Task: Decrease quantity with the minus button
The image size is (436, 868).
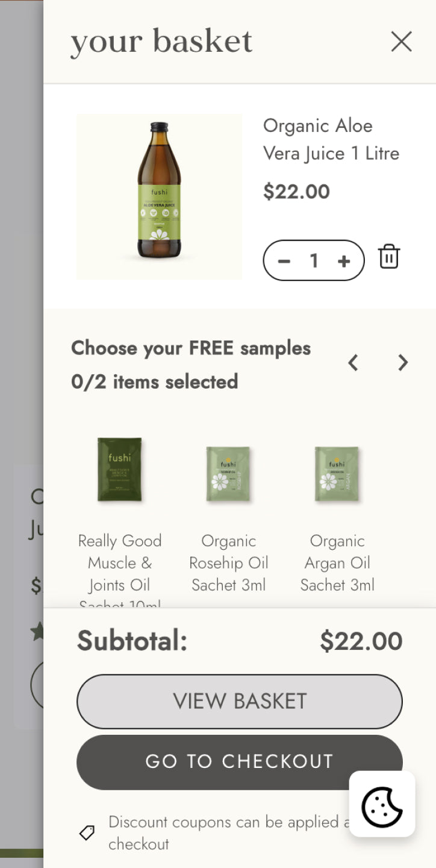Action: [284, 261]
